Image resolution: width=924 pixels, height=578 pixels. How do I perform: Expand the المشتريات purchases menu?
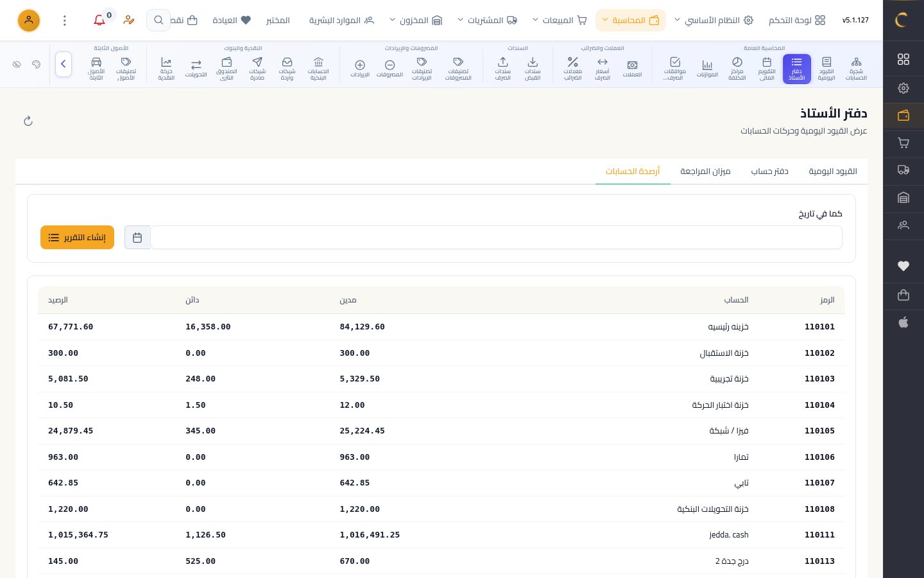click(x=487, y=21)
